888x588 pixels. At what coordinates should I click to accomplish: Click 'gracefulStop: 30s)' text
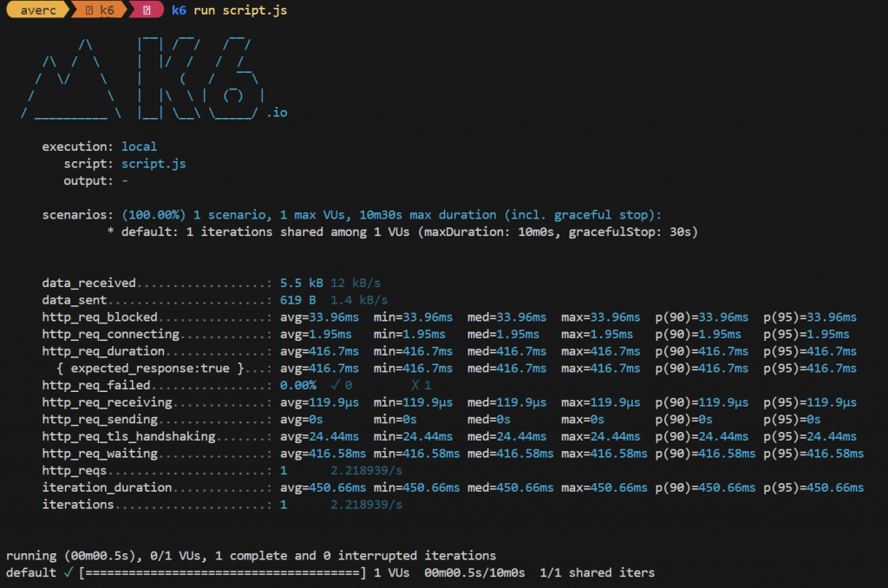pos(633,232)
